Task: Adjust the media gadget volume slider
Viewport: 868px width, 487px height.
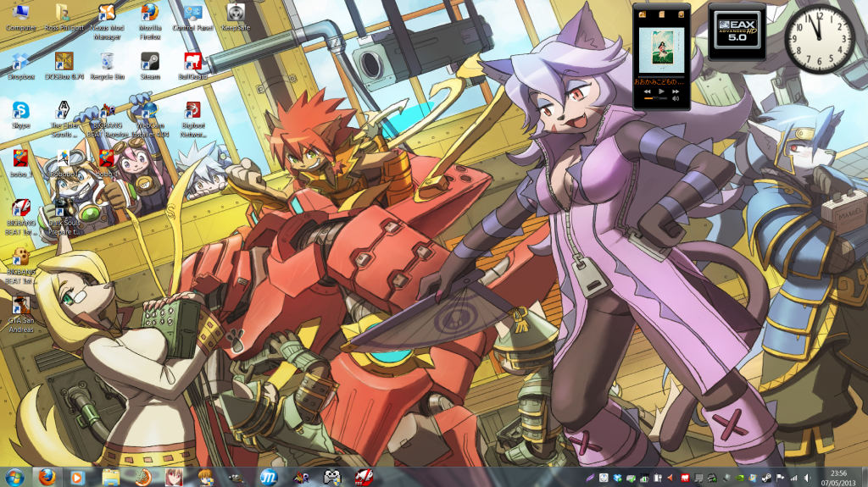Action: [655, 98]
